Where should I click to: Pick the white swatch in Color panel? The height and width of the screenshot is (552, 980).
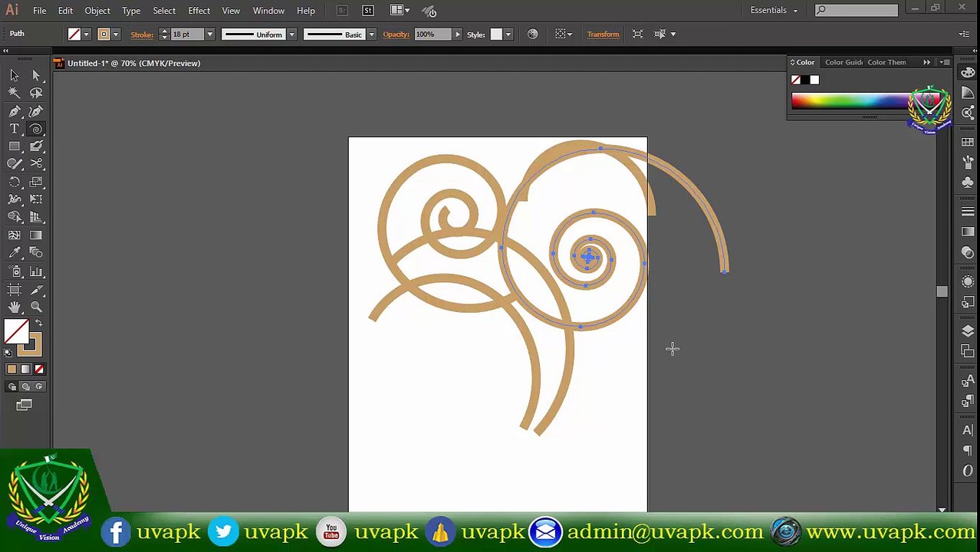coord(814,80)
